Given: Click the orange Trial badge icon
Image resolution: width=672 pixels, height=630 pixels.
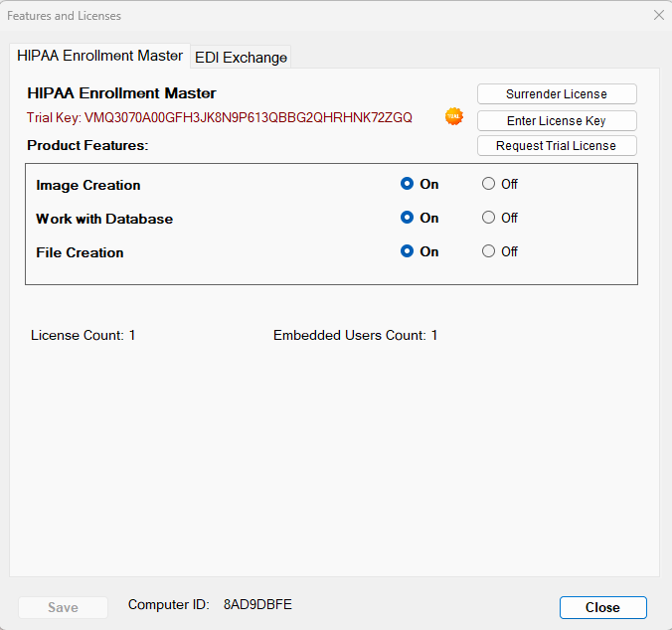Looking at the screenshot, I should tap(454, 116).
